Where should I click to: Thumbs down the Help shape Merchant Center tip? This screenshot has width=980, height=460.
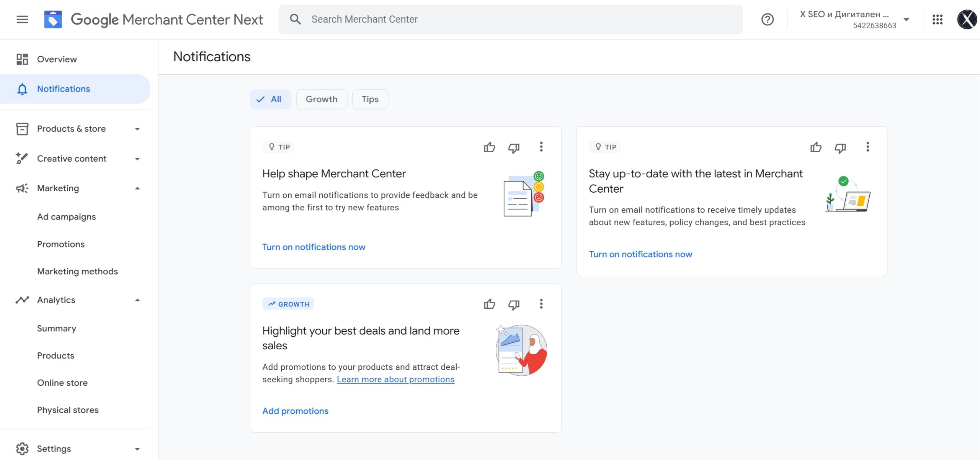514,147
